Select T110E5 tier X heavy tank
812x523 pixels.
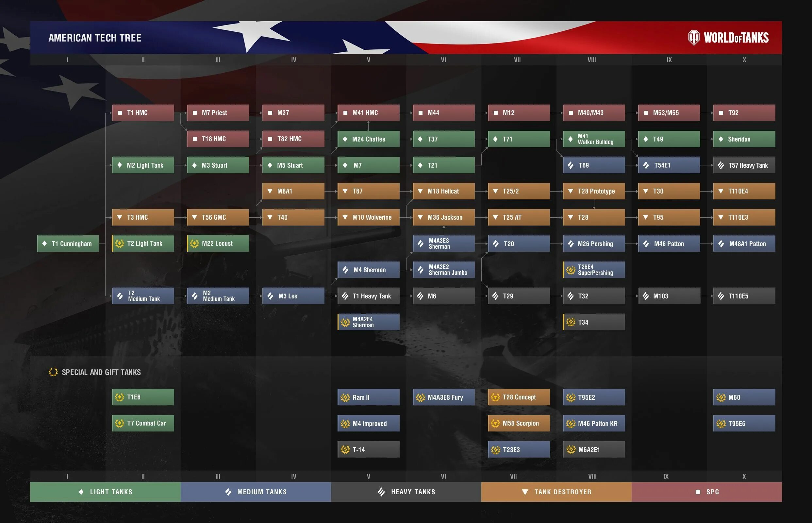pos(741,295)
